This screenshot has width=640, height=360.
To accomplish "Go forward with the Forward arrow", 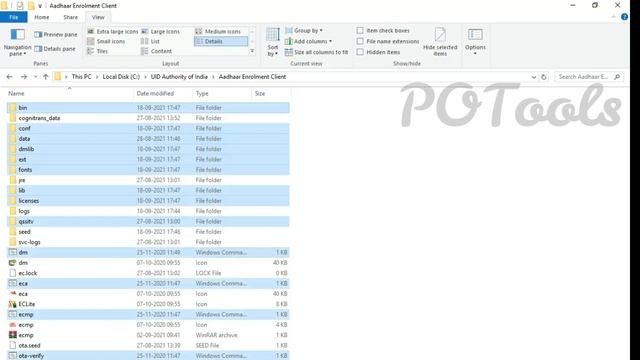I will click(x=24, y=77).
